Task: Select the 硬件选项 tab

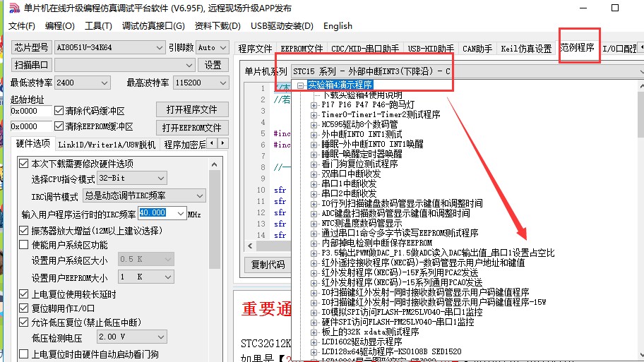Action: pos(33,144)
